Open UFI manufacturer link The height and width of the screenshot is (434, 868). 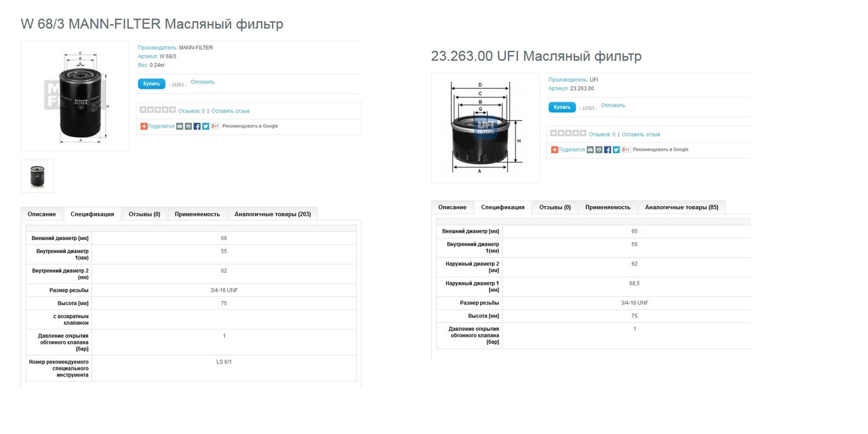(594, 80)
